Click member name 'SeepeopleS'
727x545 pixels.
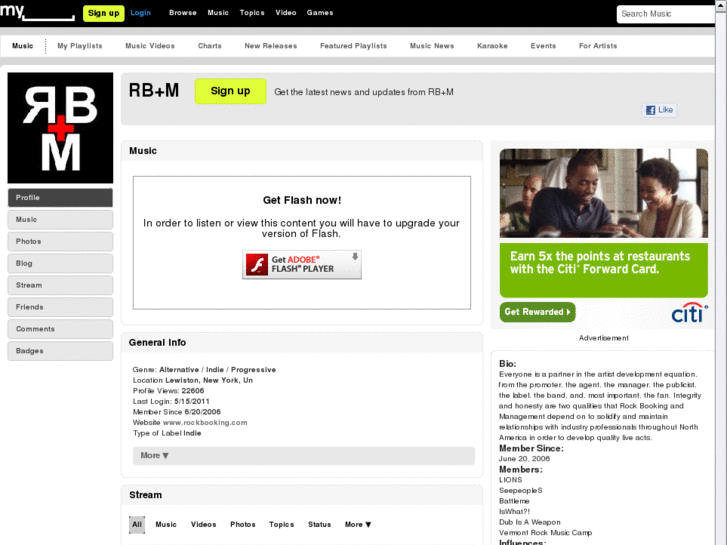(x=521, y=491)
